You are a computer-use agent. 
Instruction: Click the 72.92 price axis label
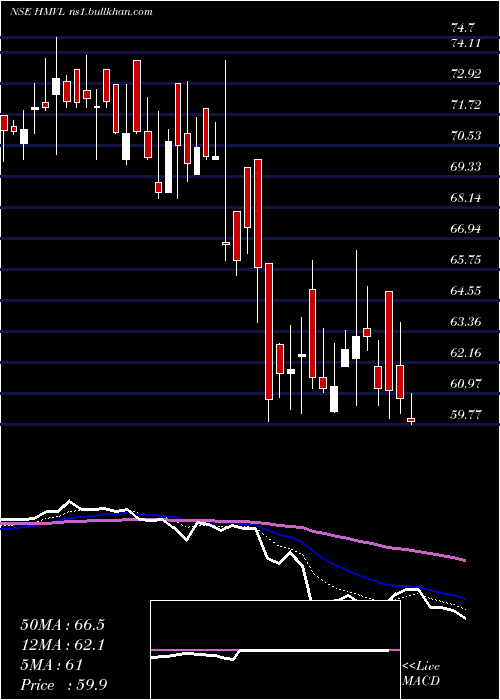pos(466,74)
